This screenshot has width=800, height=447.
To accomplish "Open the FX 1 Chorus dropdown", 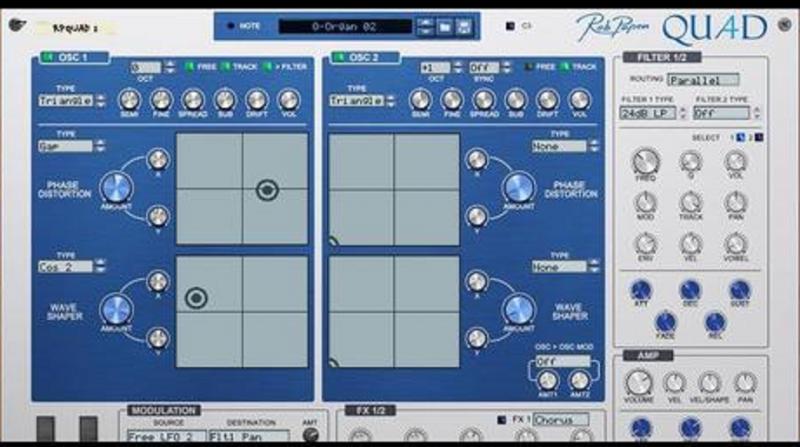I will (x=561, y=420).
